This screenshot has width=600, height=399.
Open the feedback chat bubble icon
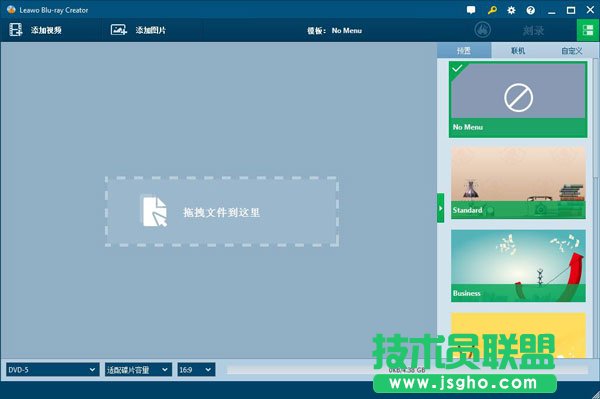471,10
